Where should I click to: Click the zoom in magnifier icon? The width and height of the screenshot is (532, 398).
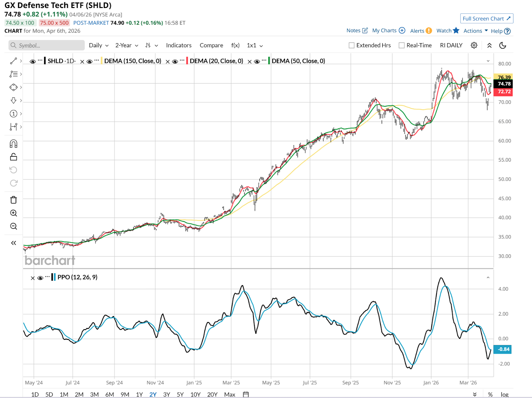click(13, 213)
